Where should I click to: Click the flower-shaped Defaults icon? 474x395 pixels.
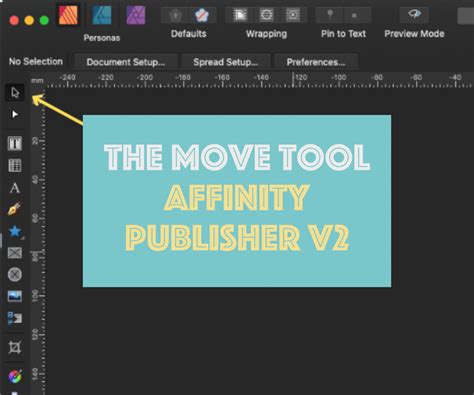[x=202, y=15]
